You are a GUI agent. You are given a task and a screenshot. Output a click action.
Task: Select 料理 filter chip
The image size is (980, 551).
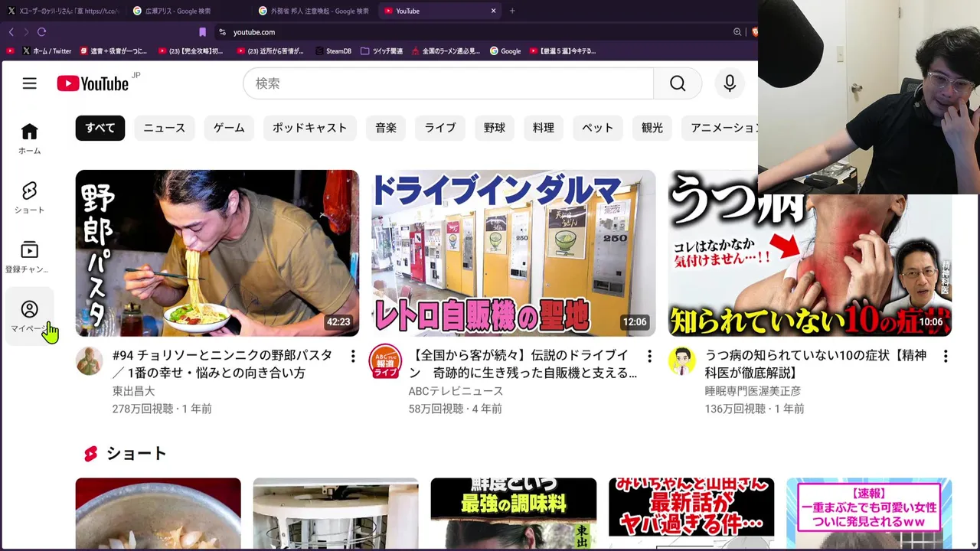click(544, 128)
